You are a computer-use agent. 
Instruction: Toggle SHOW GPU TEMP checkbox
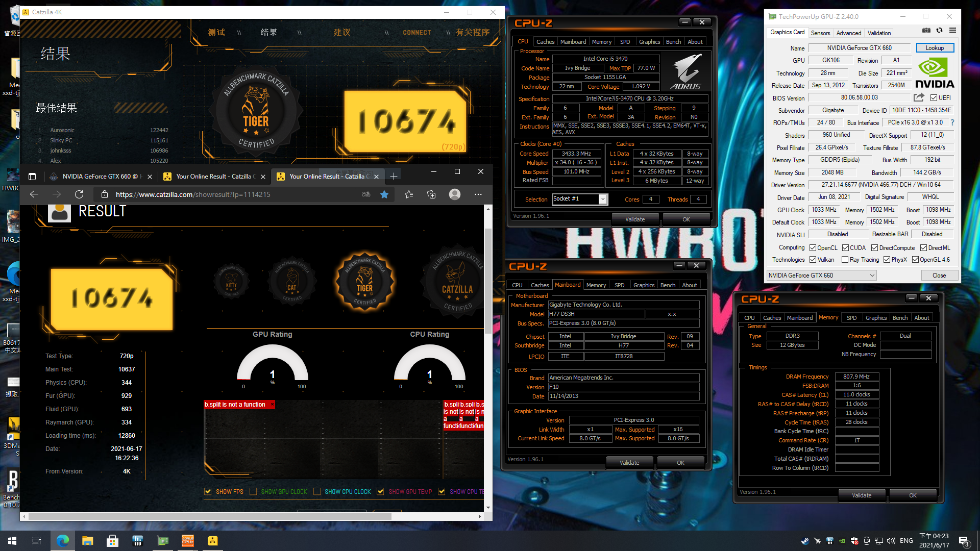pyautogui.click(x=380, y=491)
